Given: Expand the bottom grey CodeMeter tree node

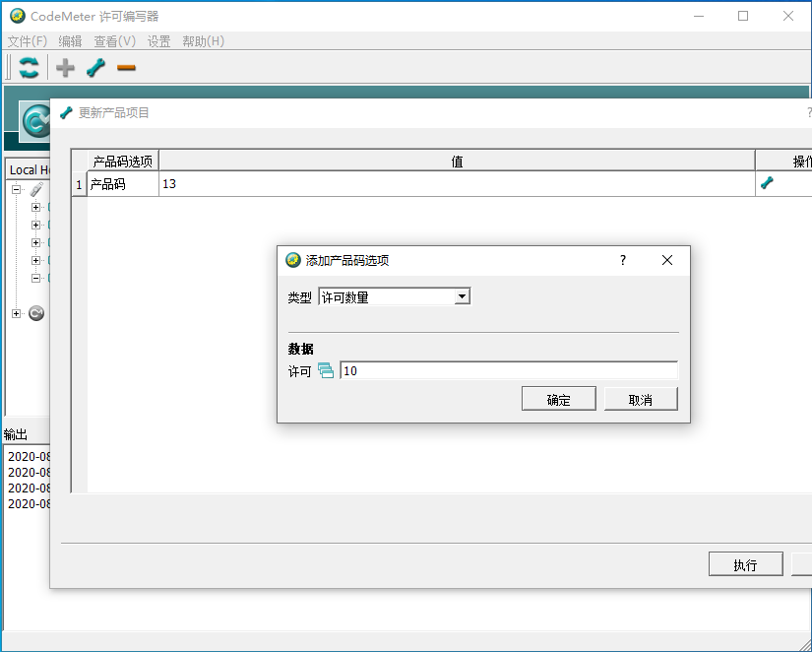Looking at the screenshot, I should click(16, 313).
